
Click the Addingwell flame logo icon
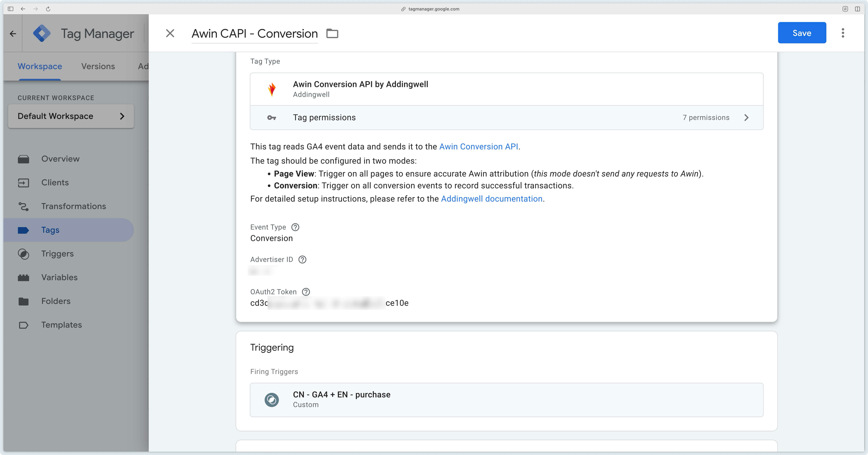pyautogui.click(x=272, y=89)
